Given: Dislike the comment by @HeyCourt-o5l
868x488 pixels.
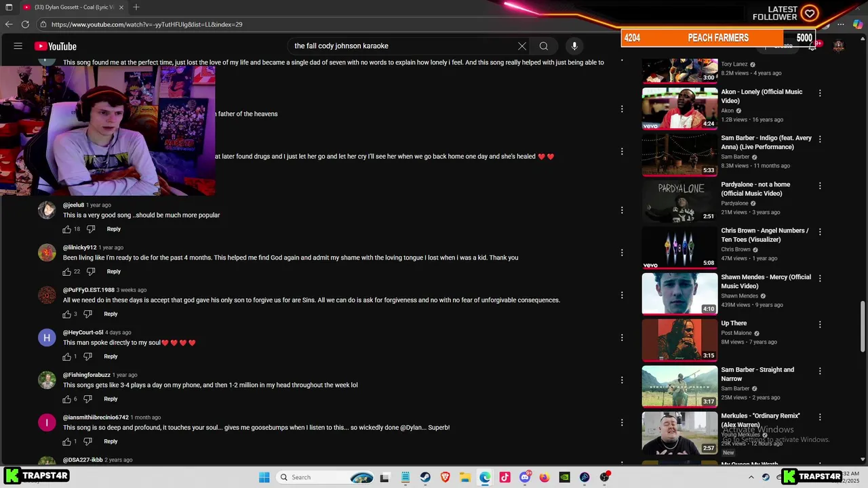Looking at the screenshot, I should click(87, 357).
